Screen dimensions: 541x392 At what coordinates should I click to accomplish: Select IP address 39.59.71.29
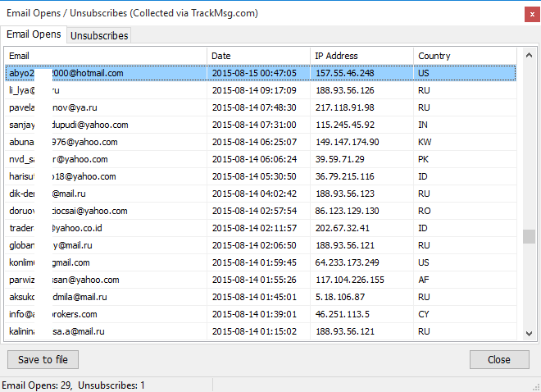coord(339,159)
